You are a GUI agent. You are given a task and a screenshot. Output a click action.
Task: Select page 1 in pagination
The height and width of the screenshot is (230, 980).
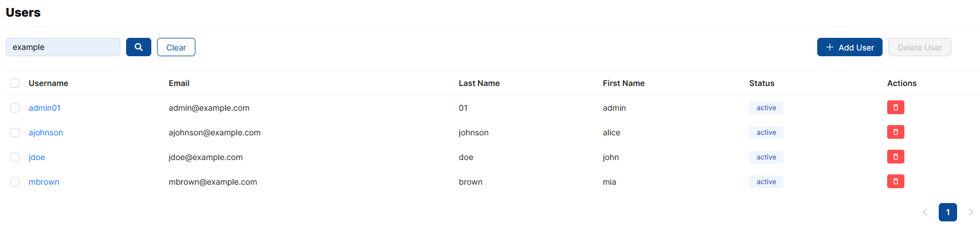click(x=947, y=212)
